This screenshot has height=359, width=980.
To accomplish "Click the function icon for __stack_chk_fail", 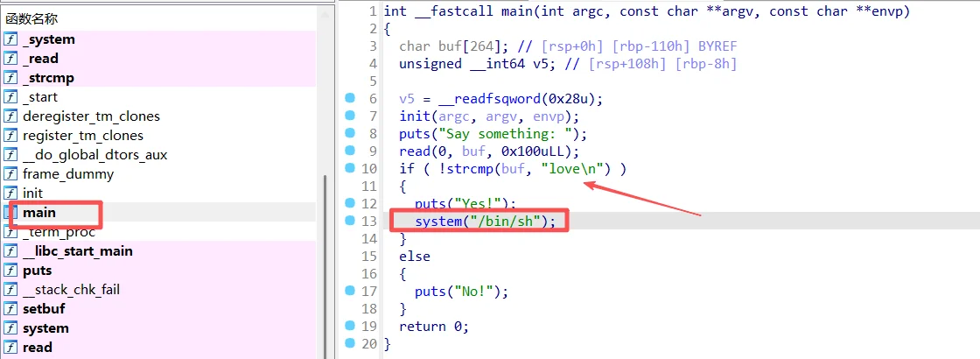I will pyautogui.click(x=10, y=290).
